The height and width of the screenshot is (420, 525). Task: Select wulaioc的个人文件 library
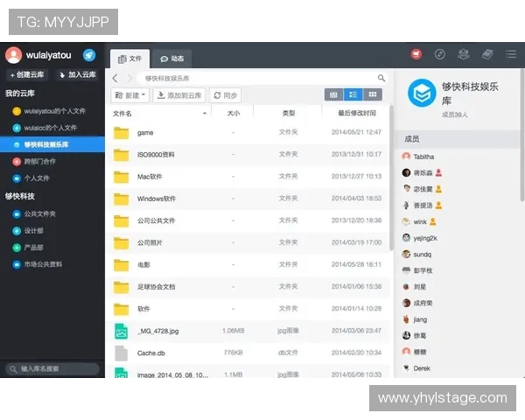click(52, 128)
